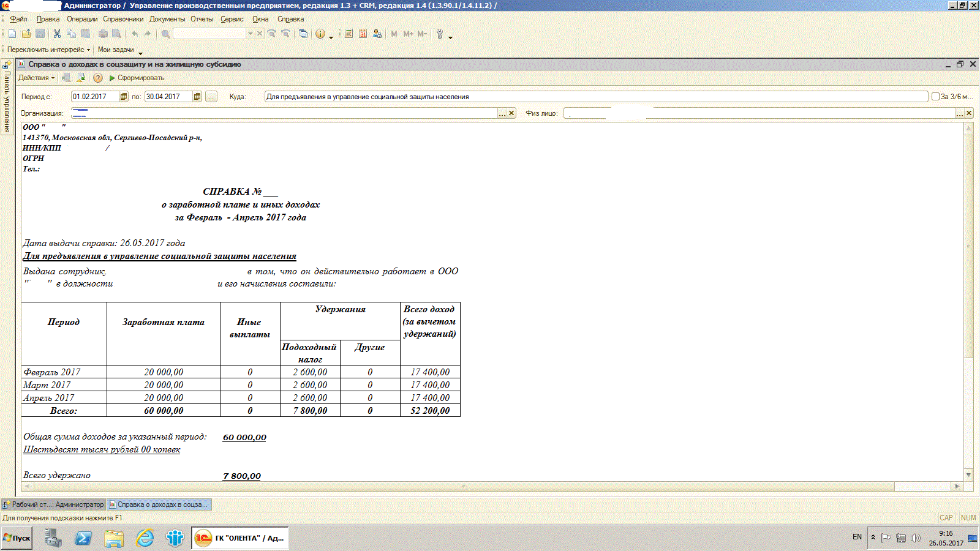
Task: Click the scissors Cut icon
Action: tap(57, 34)
